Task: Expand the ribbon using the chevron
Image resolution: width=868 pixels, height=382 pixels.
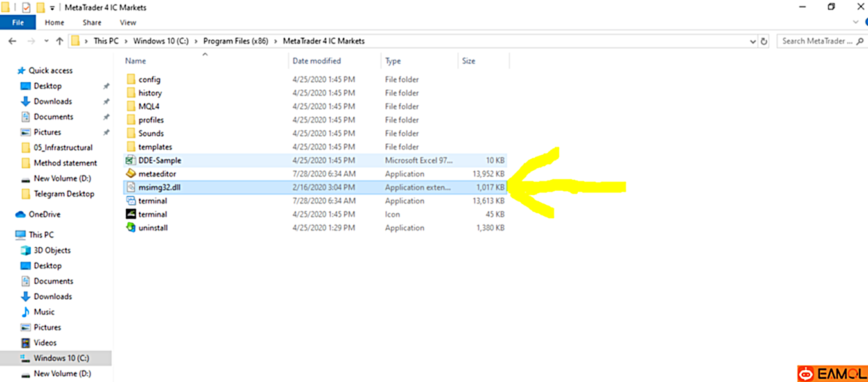Action: point(855,22)
